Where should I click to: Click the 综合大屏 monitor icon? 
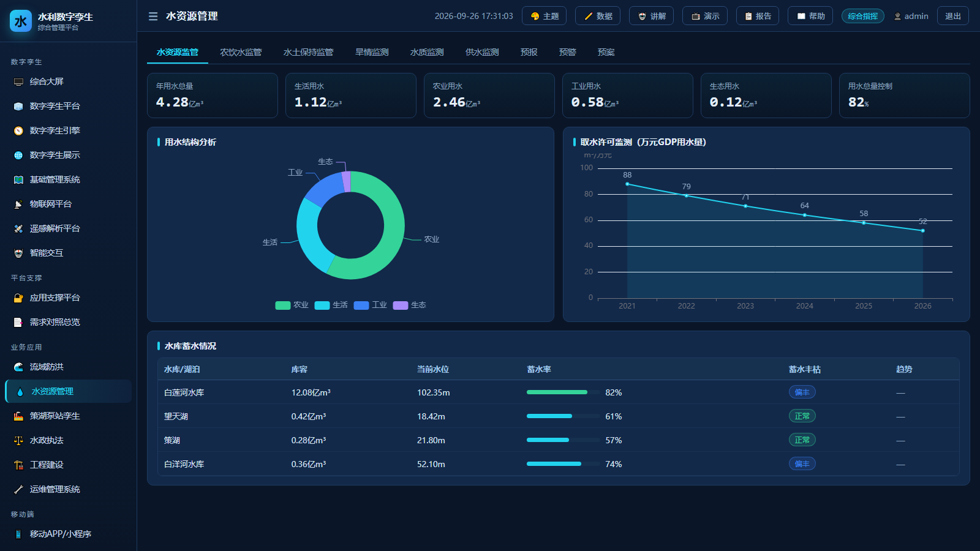click(x=18, y=82)
